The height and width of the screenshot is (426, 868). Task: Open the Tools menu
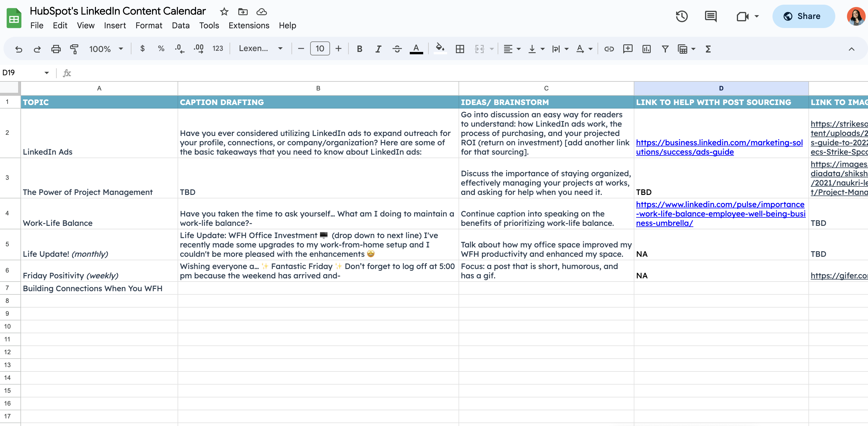209,26
